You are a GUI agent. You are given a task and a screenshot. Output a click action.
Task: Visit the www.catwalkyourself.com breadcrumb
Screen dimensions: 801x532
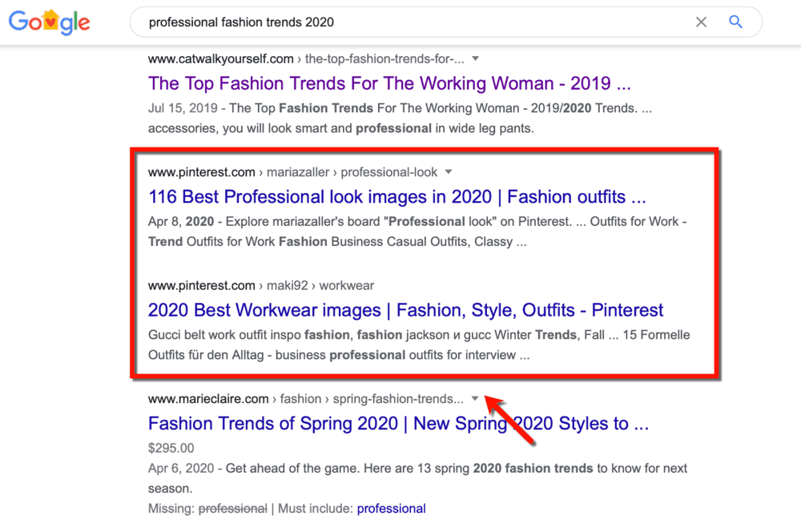coord(218,58)
